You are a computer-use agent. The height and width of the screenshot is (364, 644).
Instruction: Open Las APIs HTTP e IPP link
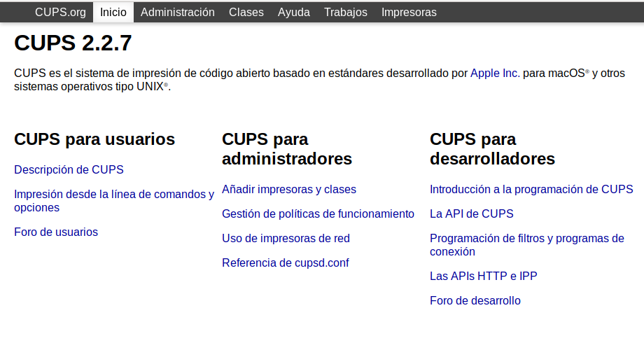point(484,276)
